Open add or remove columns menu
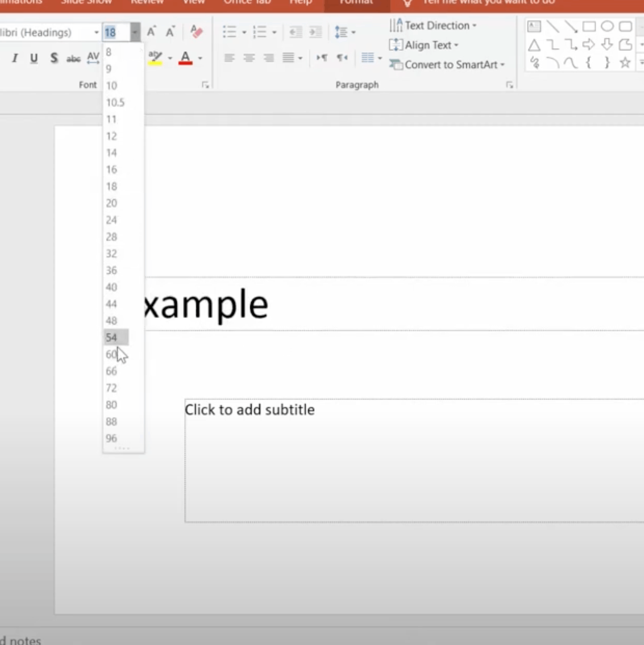Screen dimensions: 644x645 (x=371, y=58)
